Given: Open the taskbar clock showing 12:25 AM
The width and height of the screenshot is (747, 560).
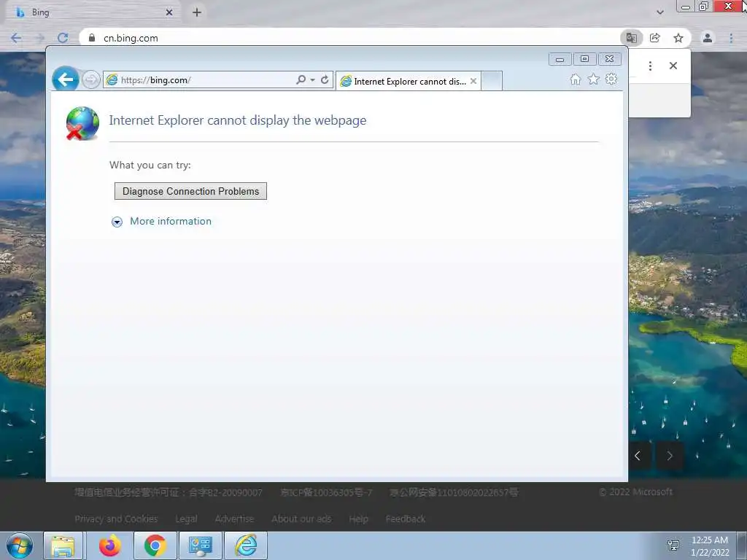Looking at the screenshot, I should pyautogui.click(x=710, y=545).
